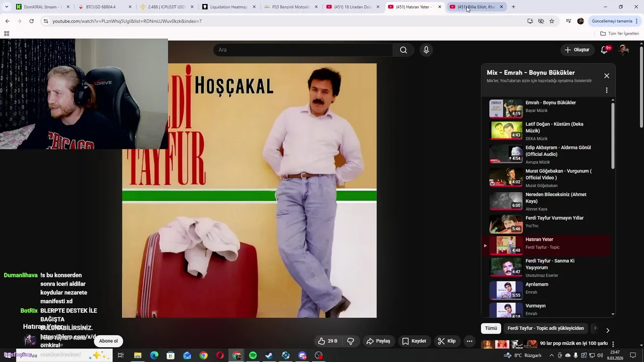Screen dimensions: 644x362
Task: Click the Paylaş share button
Action: tap(378, 341)
